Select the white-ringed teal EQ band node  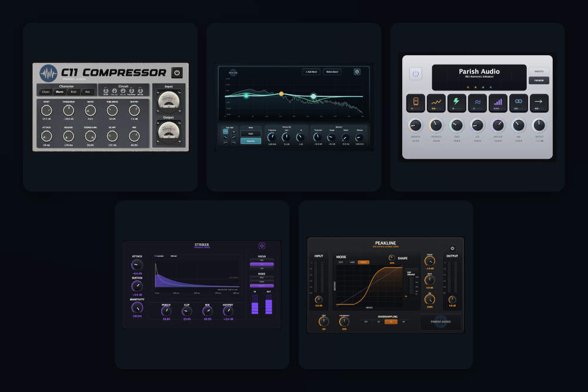tap(313, 97)
